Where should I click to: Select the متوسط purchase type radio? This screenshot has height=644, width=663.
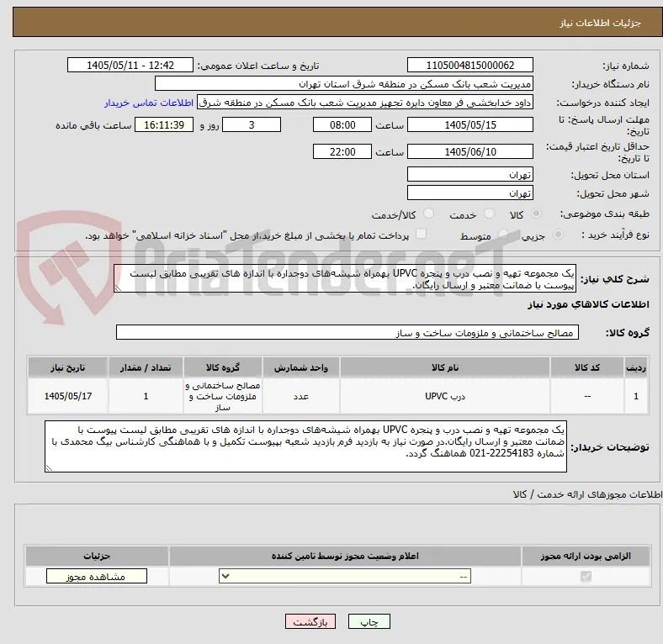(x=503, y=234)
